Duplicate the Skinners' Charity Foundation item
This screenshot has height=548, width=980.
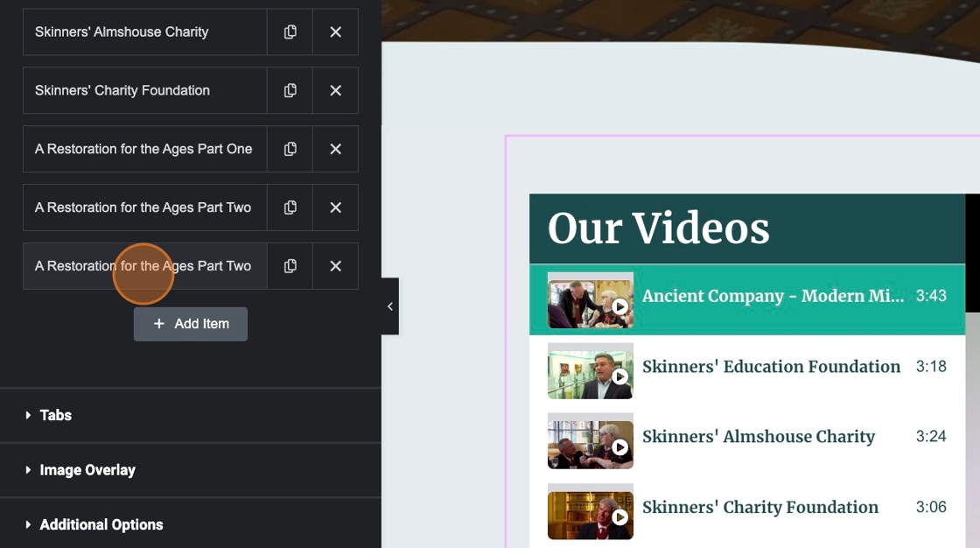click(x=290, y=91)
